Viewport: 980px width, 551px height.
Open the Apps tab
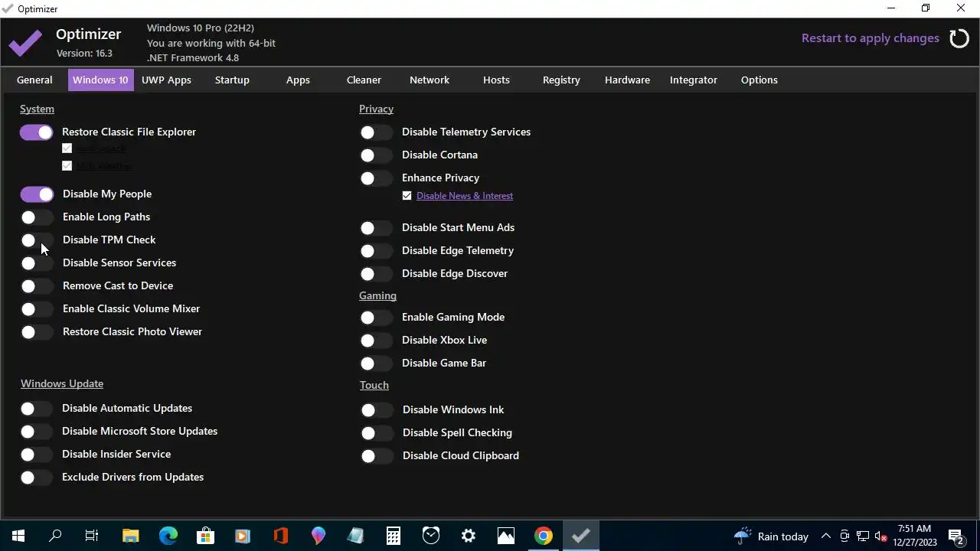298,80
